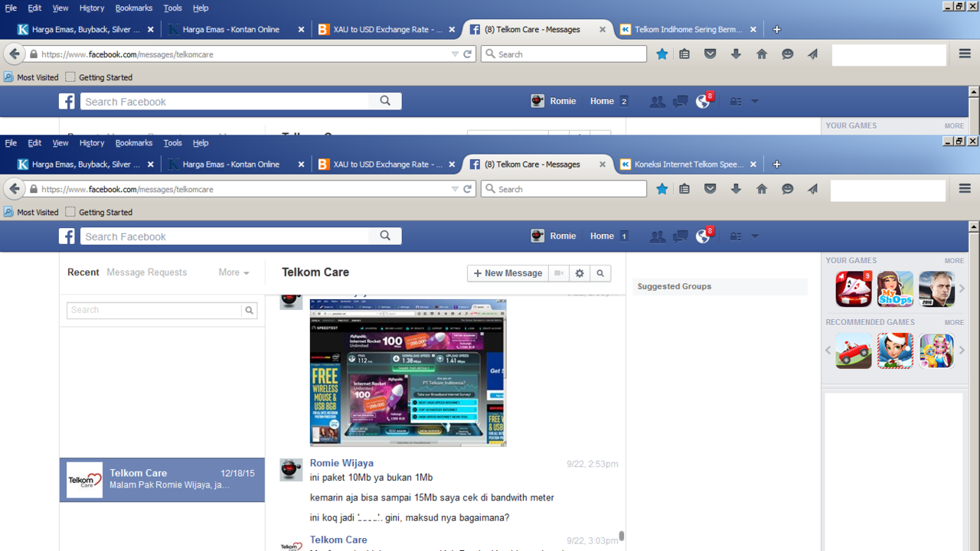Go to the Home page icon in the front window toolbar
980x551 pixels.
[x=762, y=189]
